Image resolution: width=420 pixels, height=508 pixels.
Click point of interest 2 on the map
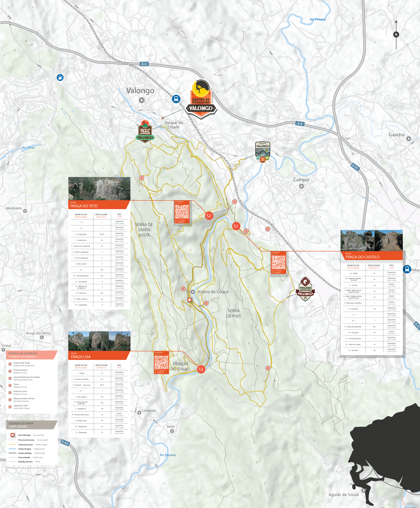point(246,231)
